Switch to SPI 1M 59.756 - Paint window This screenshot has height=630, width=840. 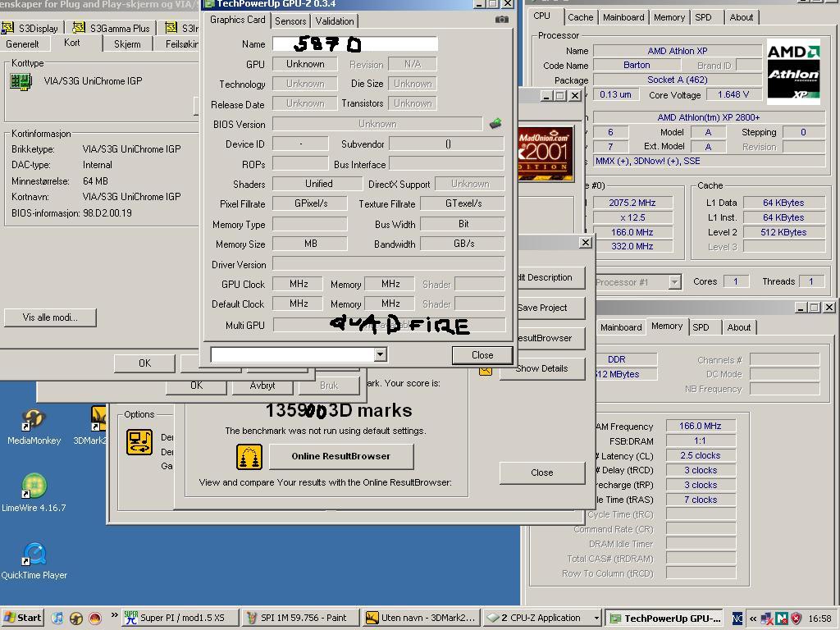click(300, 619)
